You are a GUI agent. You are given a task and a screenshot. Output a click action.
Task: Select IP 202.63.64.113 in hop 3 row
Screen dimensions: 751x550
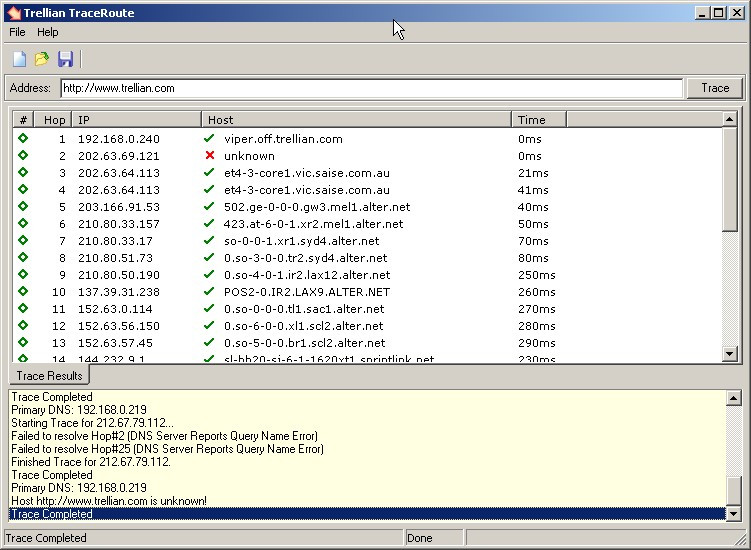point(119,173)
